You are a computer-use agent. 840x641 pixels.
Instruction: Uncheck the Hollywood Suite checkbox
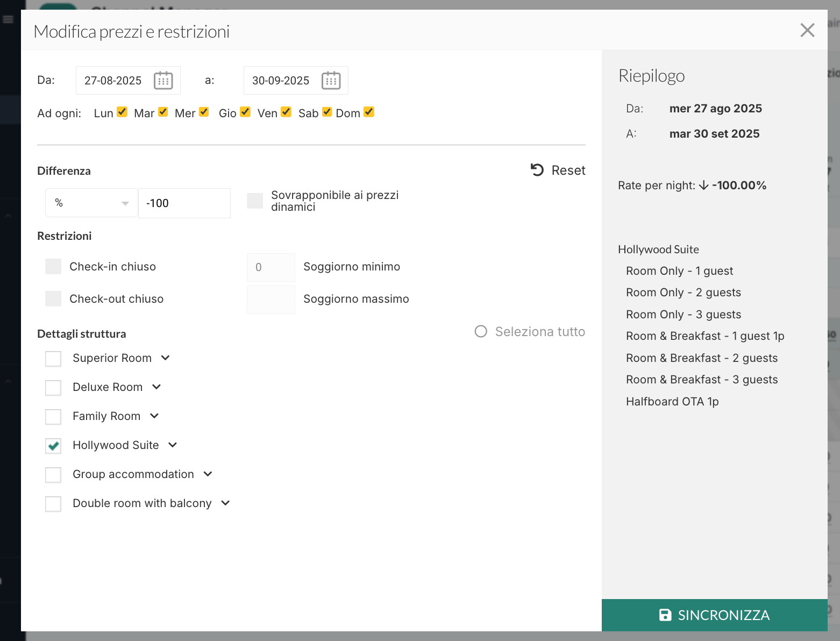53,446
